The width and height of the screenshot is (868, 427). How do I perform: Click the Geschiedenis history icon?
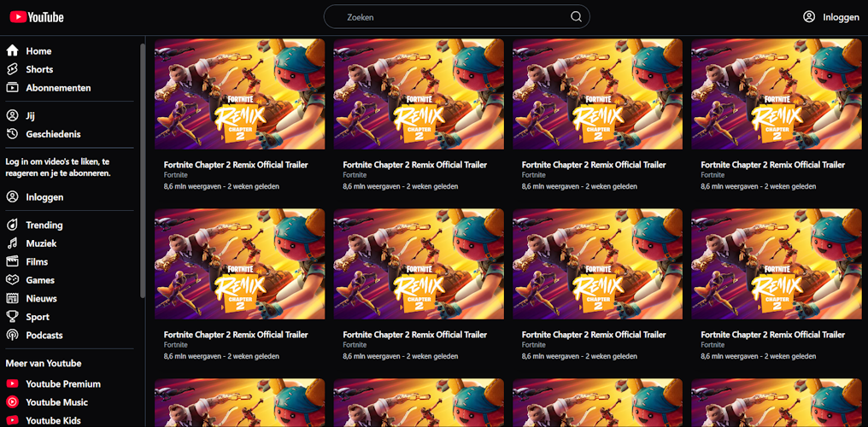click(x=12, y=134)
